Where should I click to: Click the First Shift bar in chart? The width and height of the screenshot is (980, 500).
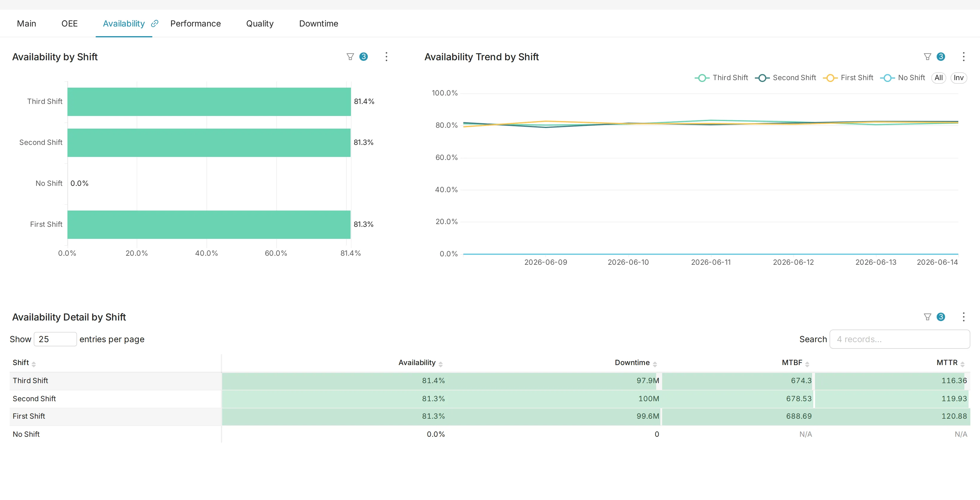209,225
